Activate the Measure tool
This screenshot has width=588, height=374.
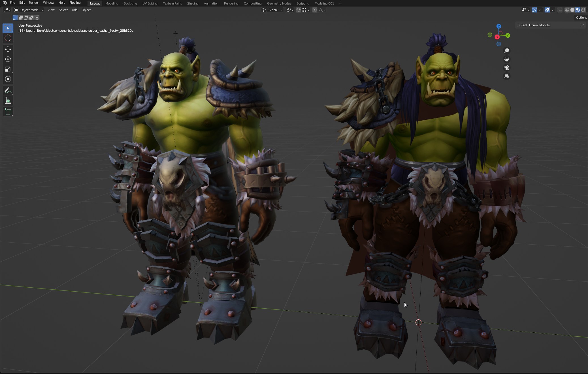(8, 101)
